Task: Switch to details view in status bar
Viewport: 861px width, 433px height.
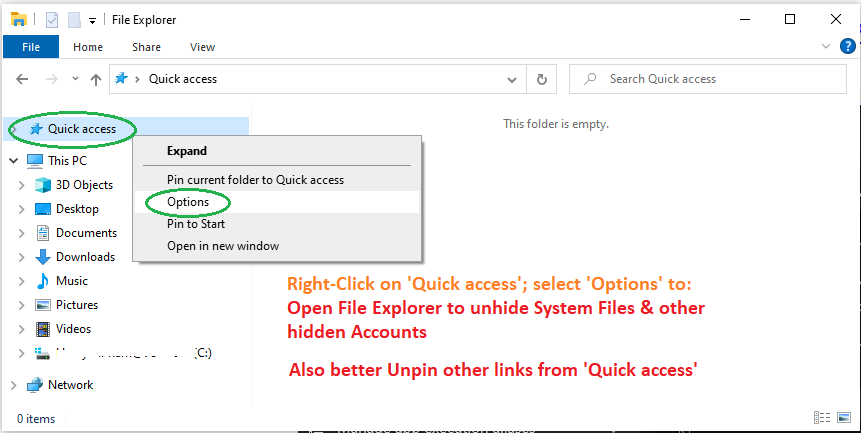Action: (x=821, y=418)
